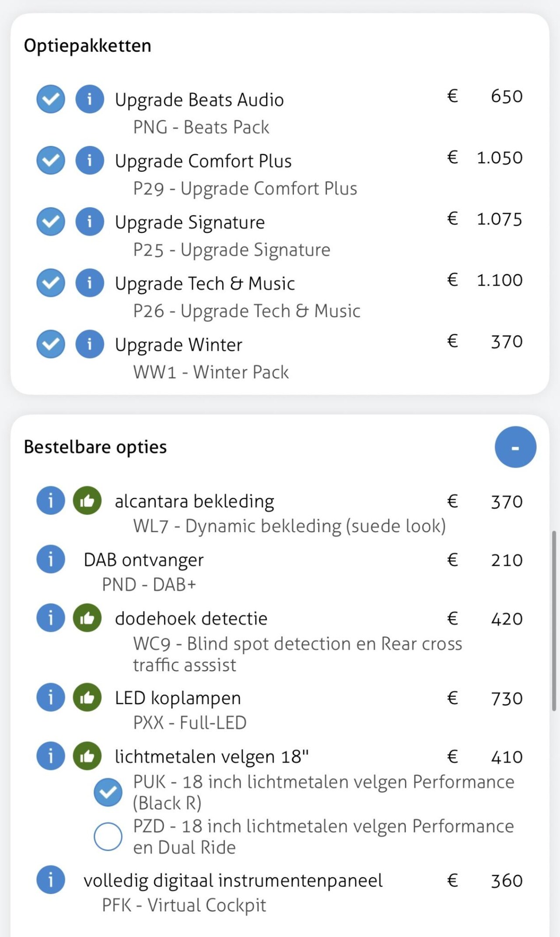Tap thumbs-up icon next to LED koplampen

pos(87,697)
